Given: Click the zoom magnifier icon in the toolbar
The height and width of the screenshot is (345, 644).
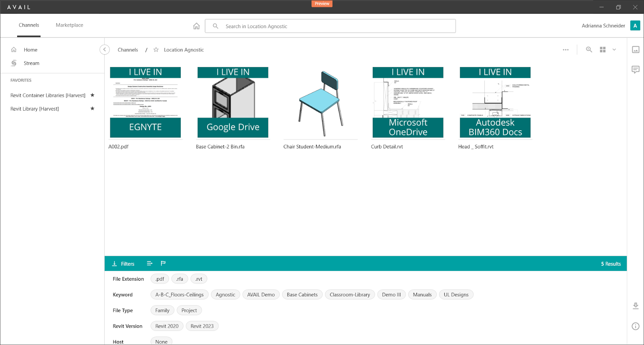Looking at the screenshot, I should [589, 49].
